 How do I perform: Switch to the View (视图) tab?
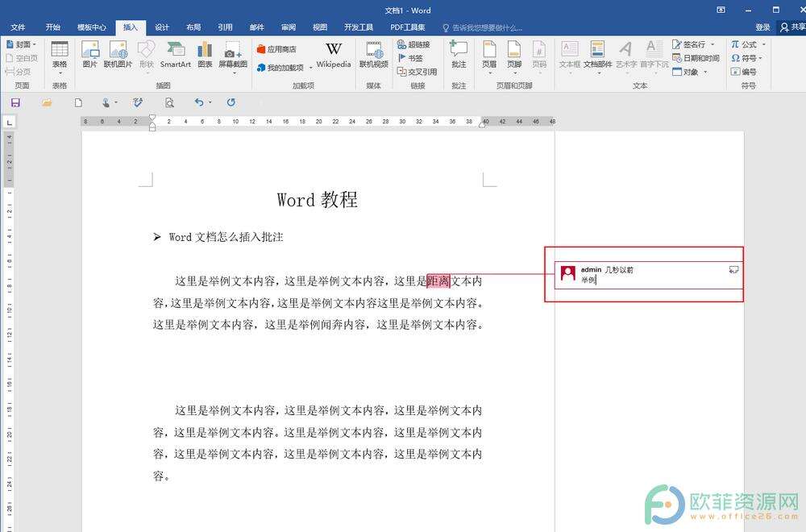(320, 27)
